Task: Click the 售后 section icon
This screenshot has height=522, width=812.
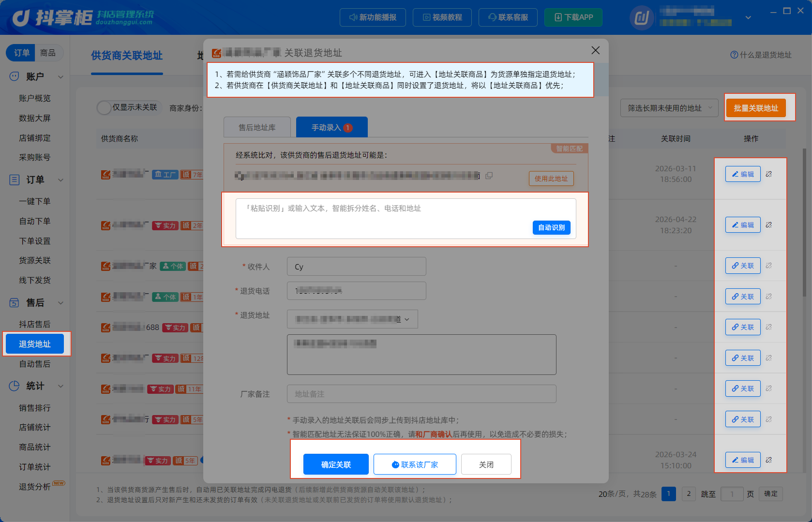Action: tap(15, 303)
